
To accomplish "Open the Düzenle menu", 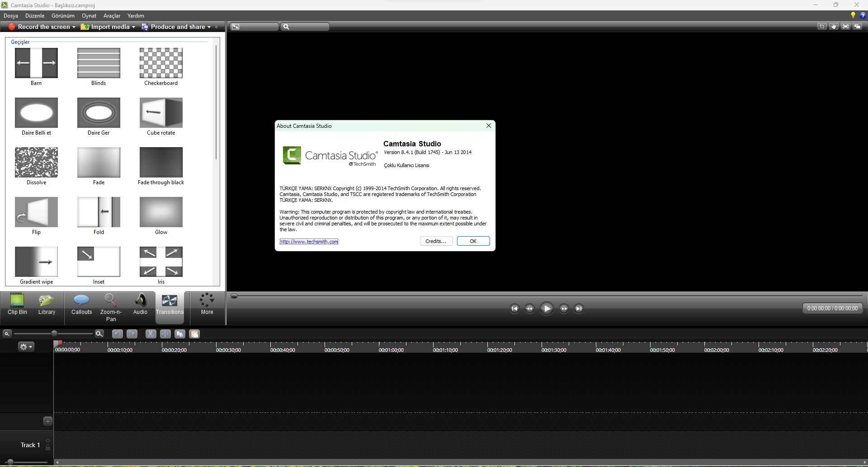I will point(35,16).
